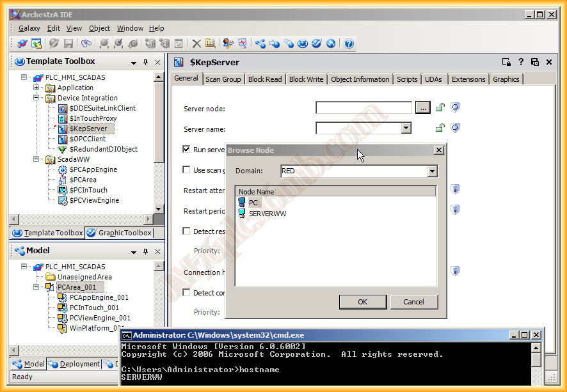Viewport: 567px width, 392px height.
Task: Click the editor help question mark icon
Action: pyautogui.click(x=521, y=62)
